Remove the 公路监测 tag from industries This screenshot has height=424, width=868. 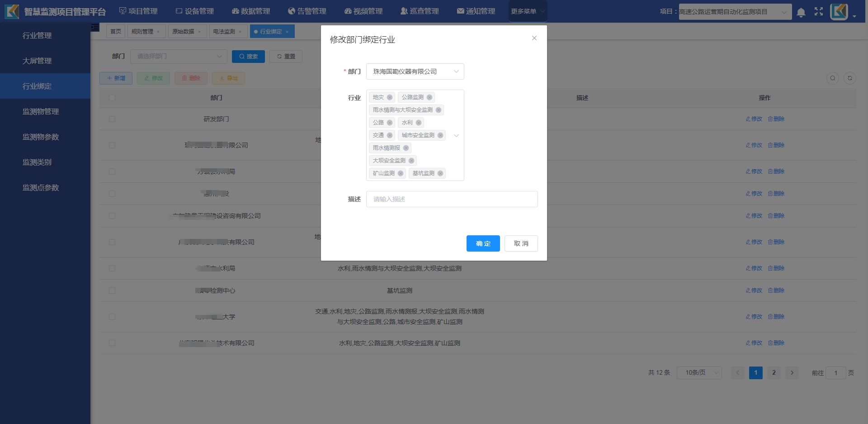pyautogui.click(x=429, y=97)
